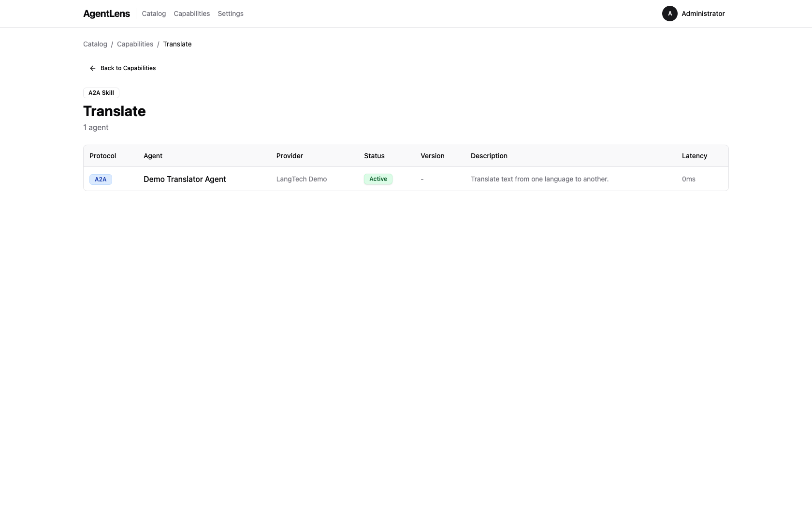This screenshot has width=812, height=508.
Task: Click the back arrow icon
Action: pos(93,68)
